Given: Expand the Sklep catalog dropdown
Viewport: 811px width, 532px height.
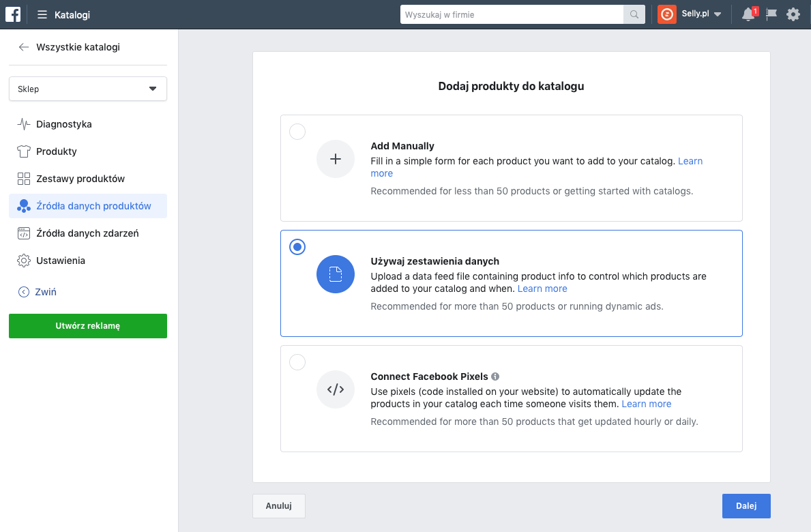Looking at the screenshot, I should point(88,89).
